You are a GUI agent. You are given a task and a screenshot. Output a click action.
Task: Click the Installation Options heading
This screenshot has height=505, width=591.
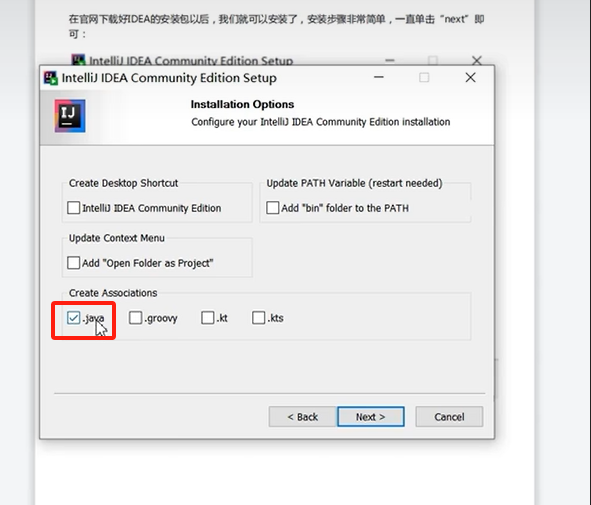pyautogui.click(x=242, y=104)
